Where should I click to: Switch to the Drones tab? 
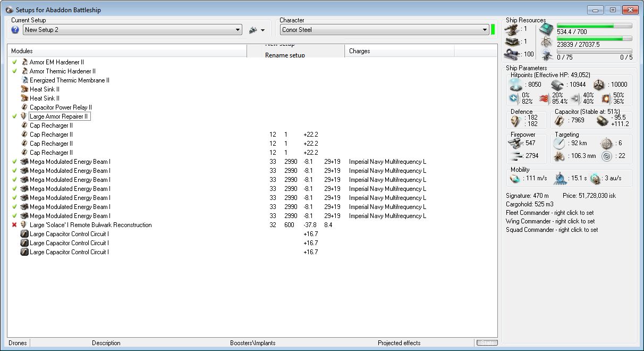(19, 343)
